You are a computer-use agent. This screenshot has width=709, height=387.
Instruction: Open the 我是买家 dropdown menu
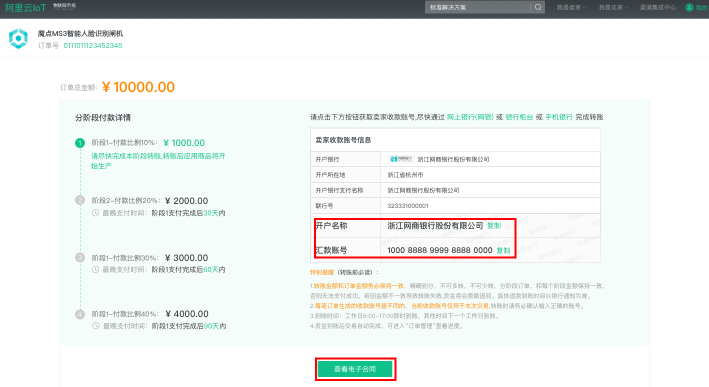pyautogui.click(x=613, y=7)
